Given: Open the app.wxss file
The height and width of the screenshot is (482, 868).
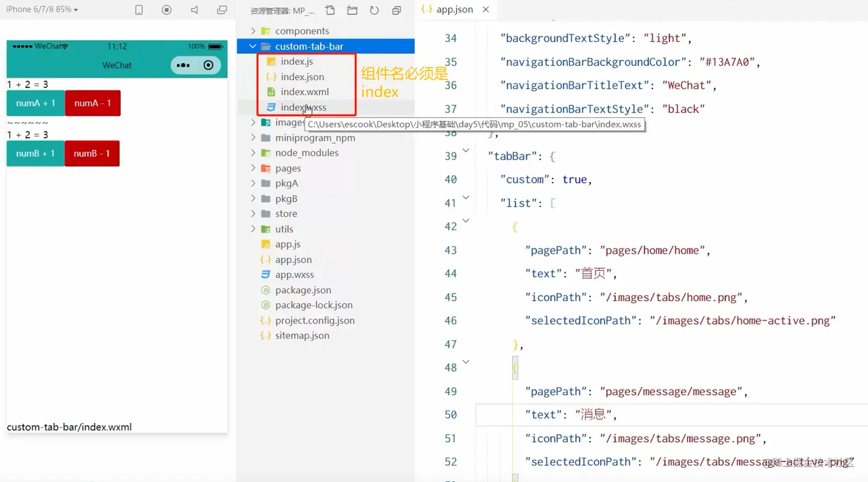Looking at the screenshot, I should tap(294, 275).
